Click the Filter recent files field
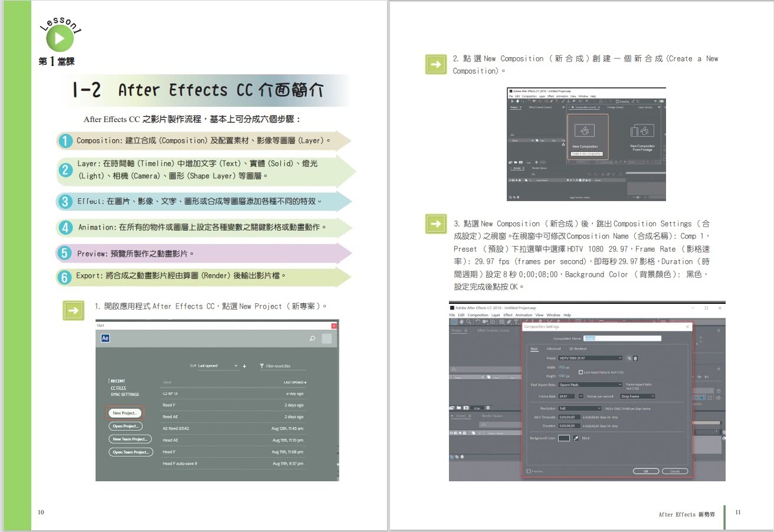This screenshot has width=774, height=532. tap(283, 366)
